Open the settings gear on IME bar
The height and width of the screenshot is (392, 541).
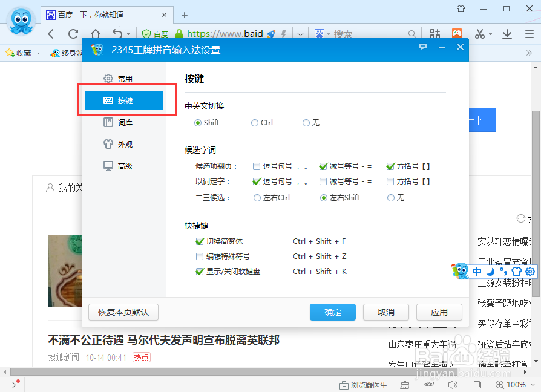click(530, 272)
